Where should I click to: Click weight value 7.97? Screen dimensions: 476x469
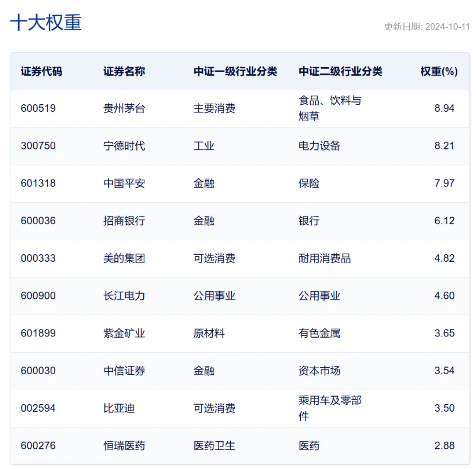click(444, 183)
